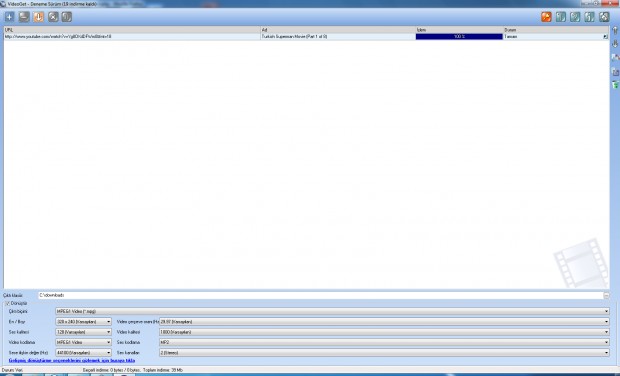Click the down arrow icon on right sidebar

click(615, 44)
